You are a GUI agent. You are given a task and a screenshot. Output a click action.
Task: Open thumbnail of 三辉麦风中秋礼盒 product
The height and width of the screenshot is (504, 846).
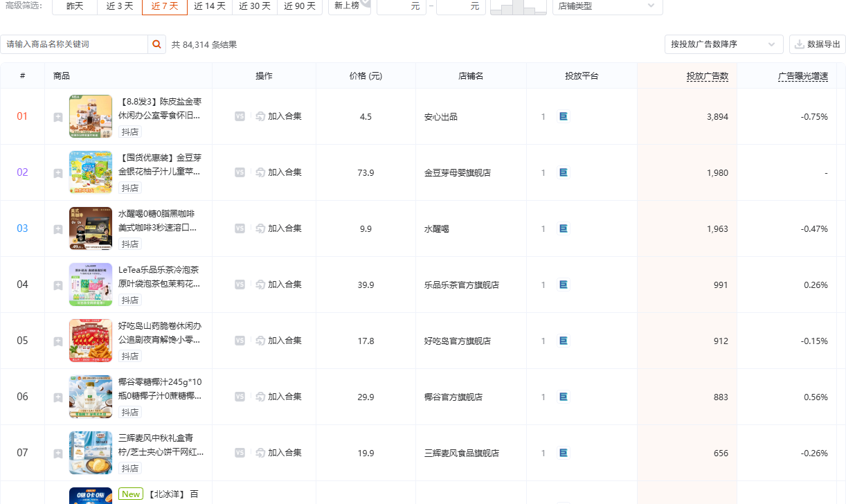(91, 453)
